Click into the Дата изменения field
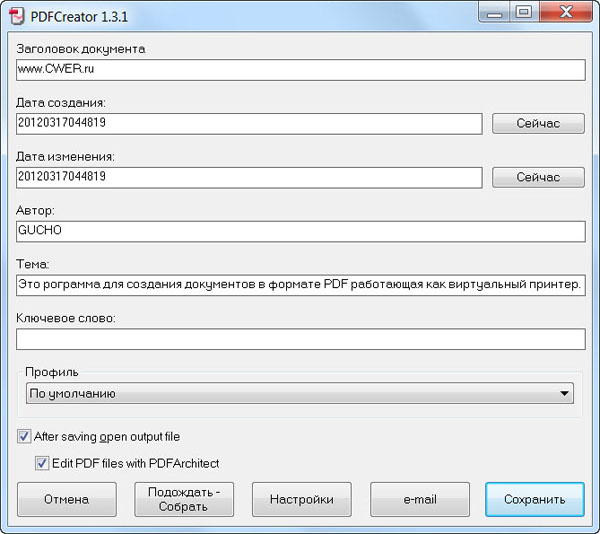Viewport: 600px width, 534px height. click(250, 177)
